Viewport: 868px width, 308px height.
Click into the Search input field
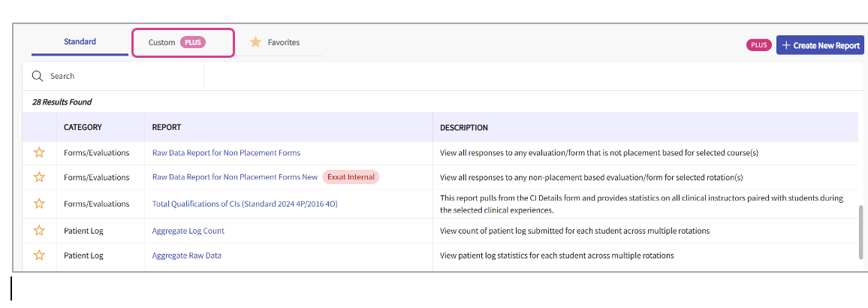[x=113, y=76]
